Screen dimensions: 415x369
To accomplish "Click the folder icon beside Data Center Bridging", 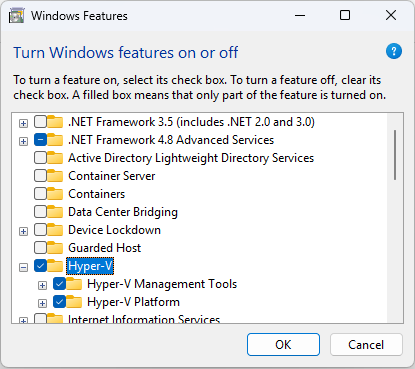I will 55,212.
